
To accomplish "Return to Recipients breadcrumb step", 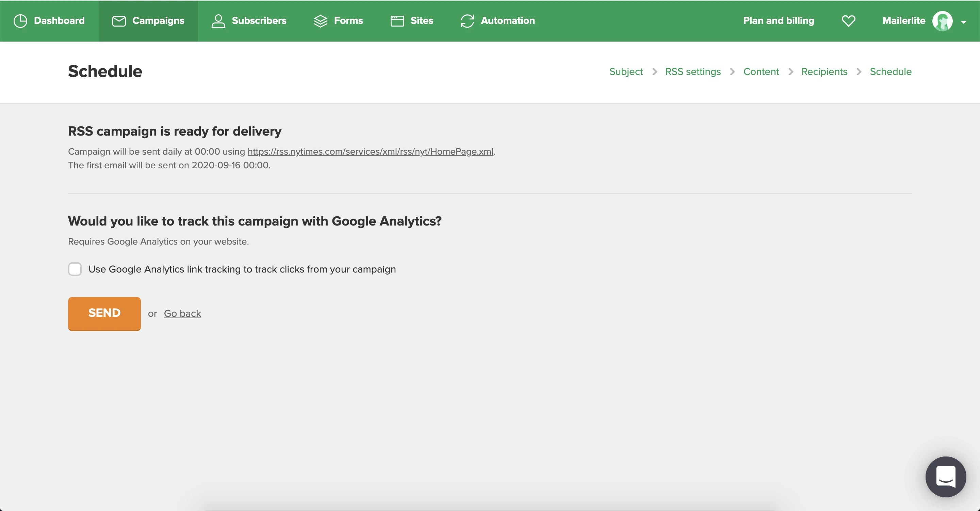I will pyautogui.click(x=824, y=72).
